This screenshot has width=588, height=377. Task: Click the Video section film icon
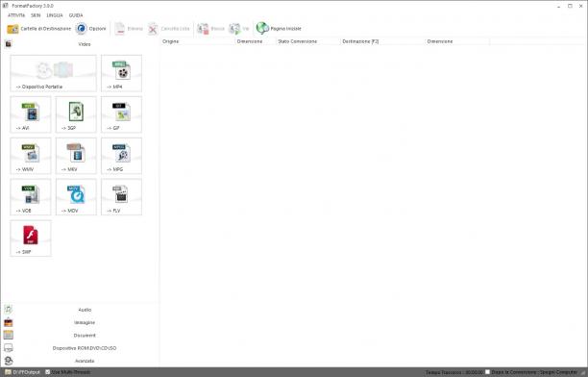point(9,44)
